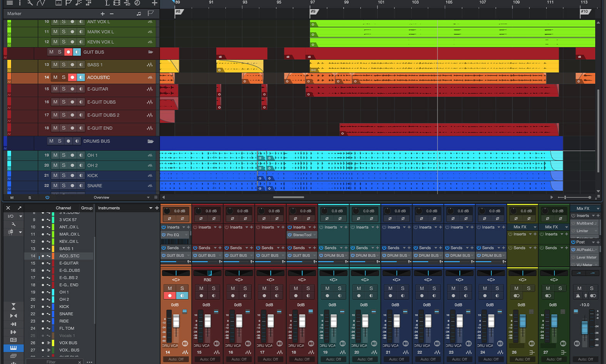This screenshot has height=364, width=606.
Task: Click the keyboard instruments icon in mixer sidebar
Action: [x=13, y=348]
